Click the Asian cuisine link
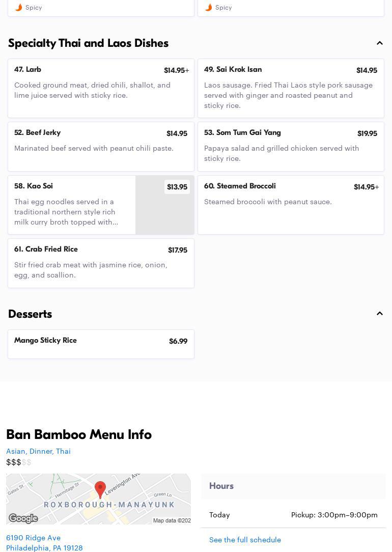 tap(16, 451)
